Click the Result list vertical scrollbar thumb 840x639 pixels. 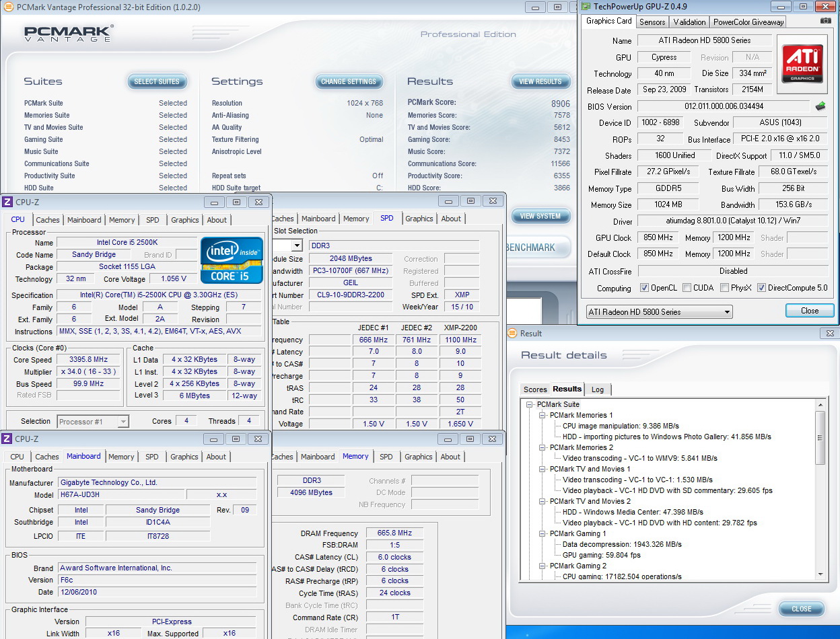click(x=820, y=436)
